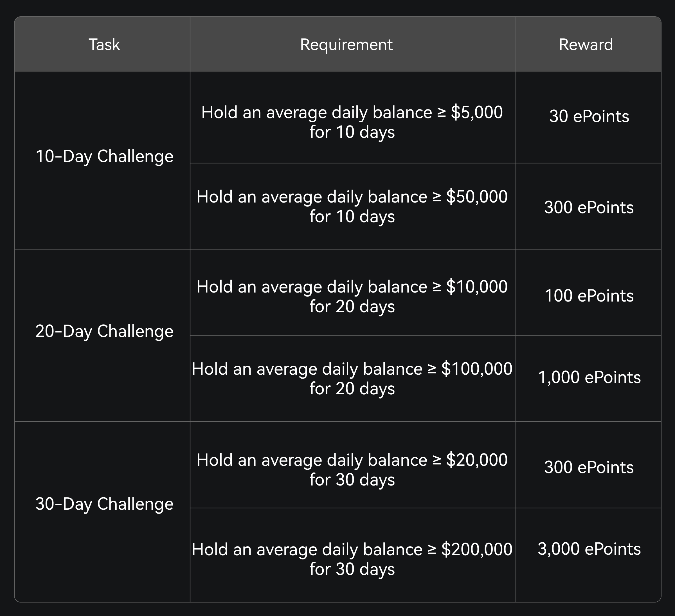Select the 30-Day Challenge cell

coord(104,503)
